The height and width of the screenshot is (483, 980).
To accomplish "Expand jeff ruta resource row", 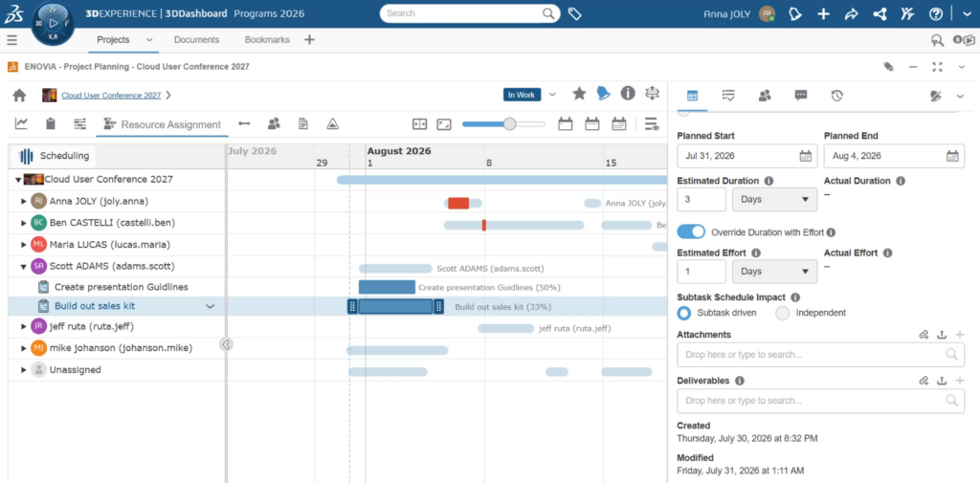I will 24,326.
